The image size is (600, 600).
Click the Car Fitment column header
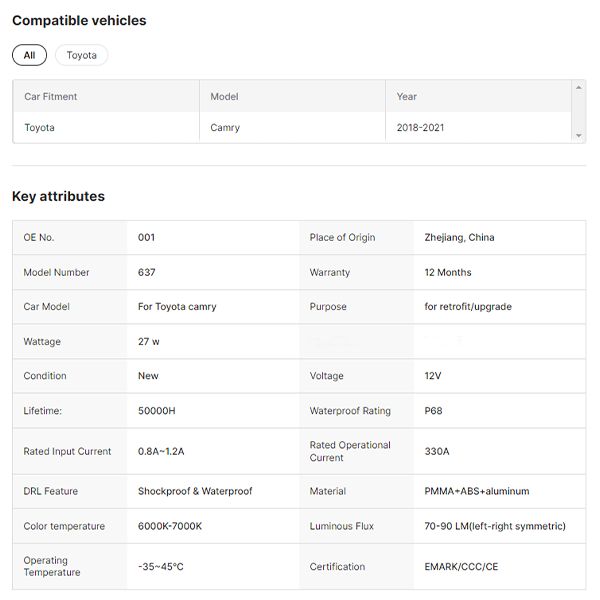(x=51, y=97)
